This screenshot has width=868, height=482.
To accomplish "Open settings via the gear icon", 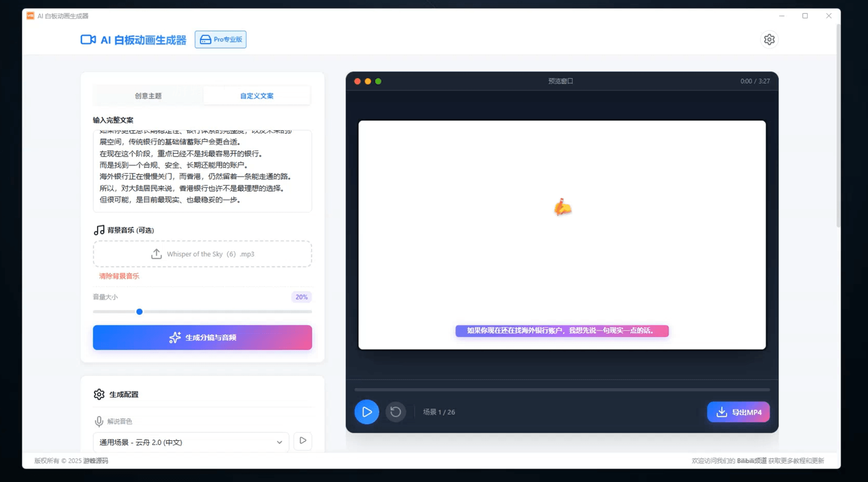I will 769,39.
